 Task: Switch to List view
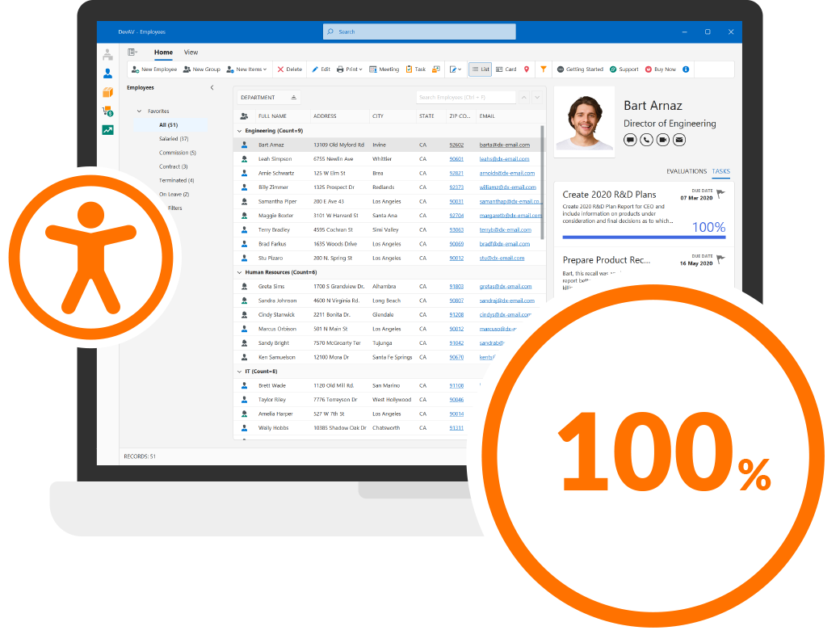[x=481, y=69]
